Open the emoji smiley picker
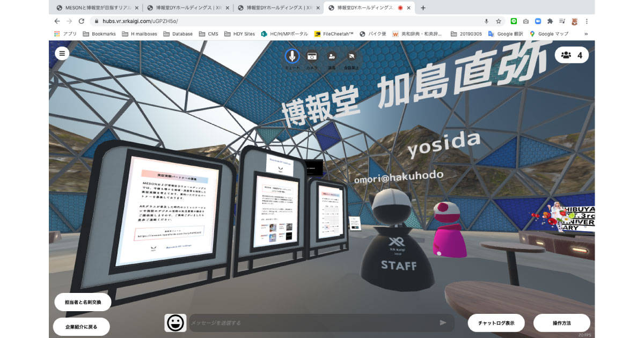Image resolution: width=644 pixels, height=338 pixels. pyautogui.click(x=175, y=322)
